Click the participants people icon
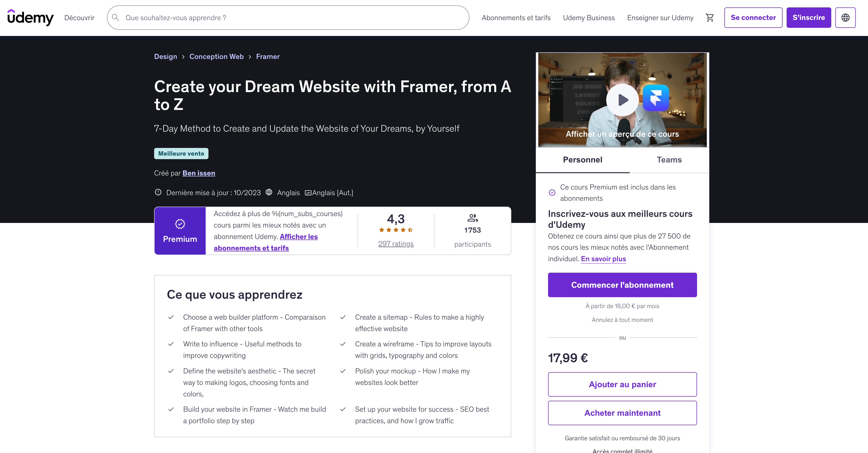The image size is (868, 453). [473, 218]
